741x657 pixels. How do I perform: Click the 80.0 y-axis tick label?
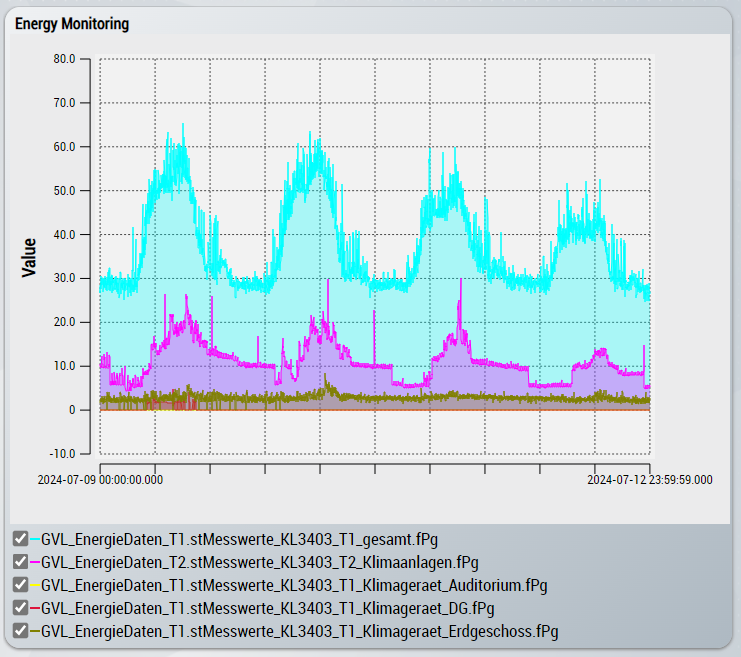(x=64, y=59)
